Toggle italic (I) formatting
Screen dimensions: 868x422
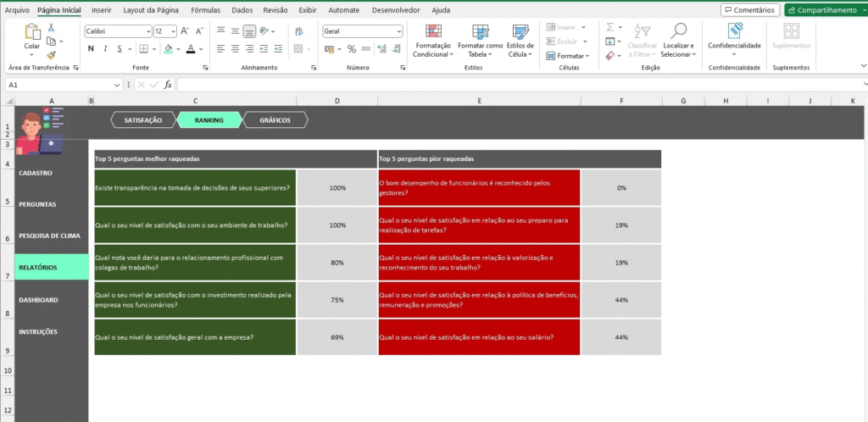pos(105,49)
